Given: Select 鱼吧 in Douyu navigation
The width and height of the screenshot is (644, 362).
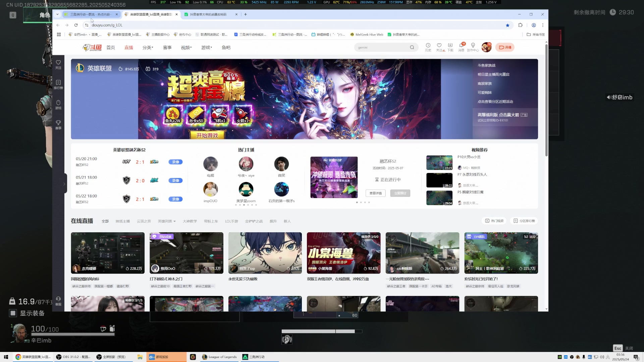Looking at the screenshot, I should [x=226, y=48].
